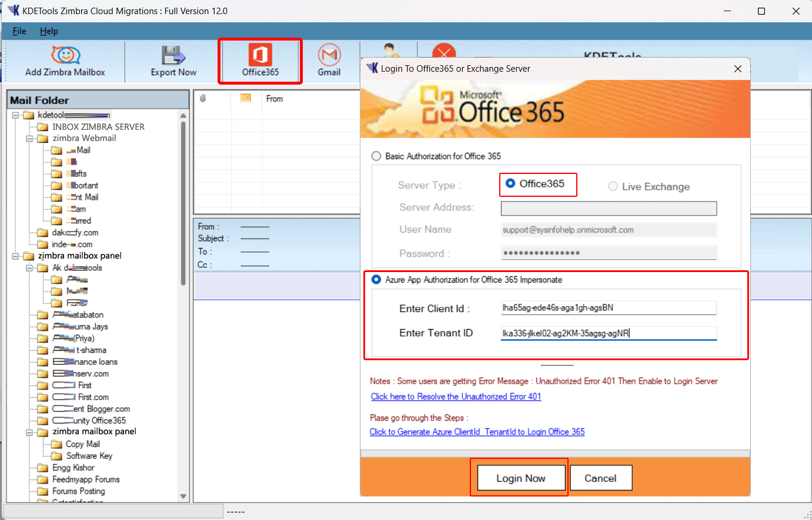
Task: Select the Gmail toolbar icon
Action: [329, 56]
